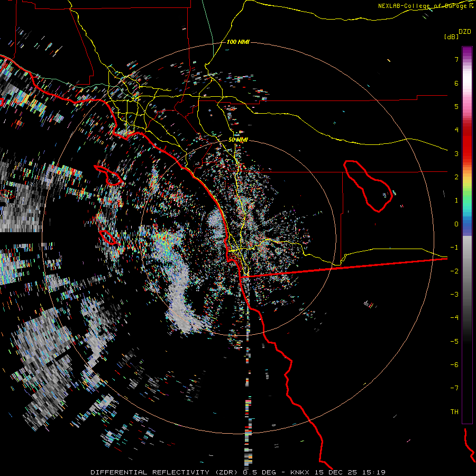
Task: Click the 0 value on the color scale
Action: click(456, 224)
